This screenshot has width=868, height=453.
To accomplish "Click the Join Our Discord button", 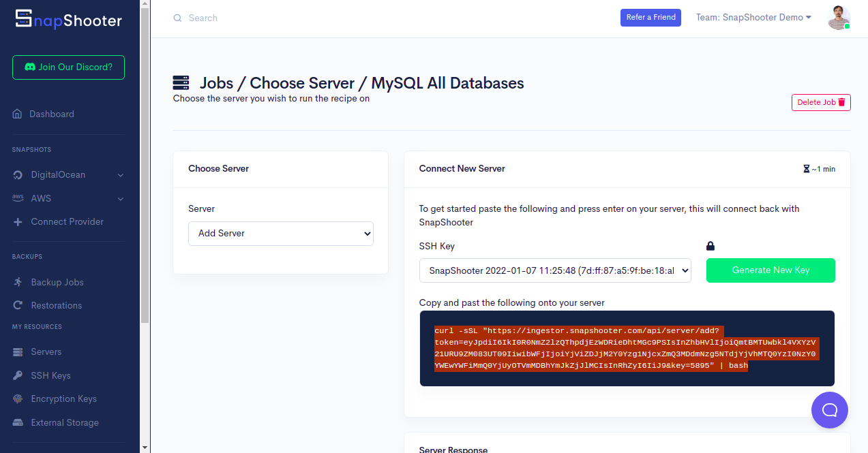I will (68, 67).
